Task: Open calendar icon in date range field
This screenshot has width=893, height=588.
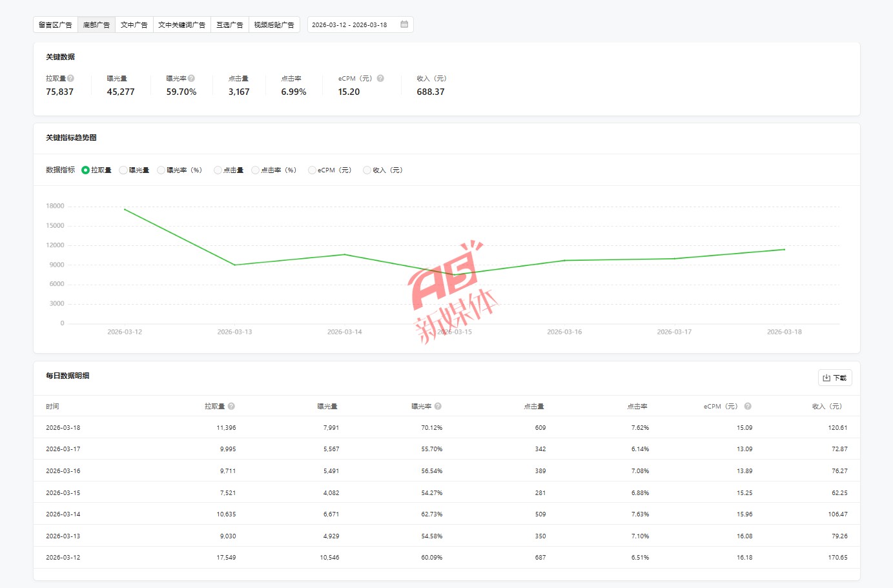Action: coord(404,25)
